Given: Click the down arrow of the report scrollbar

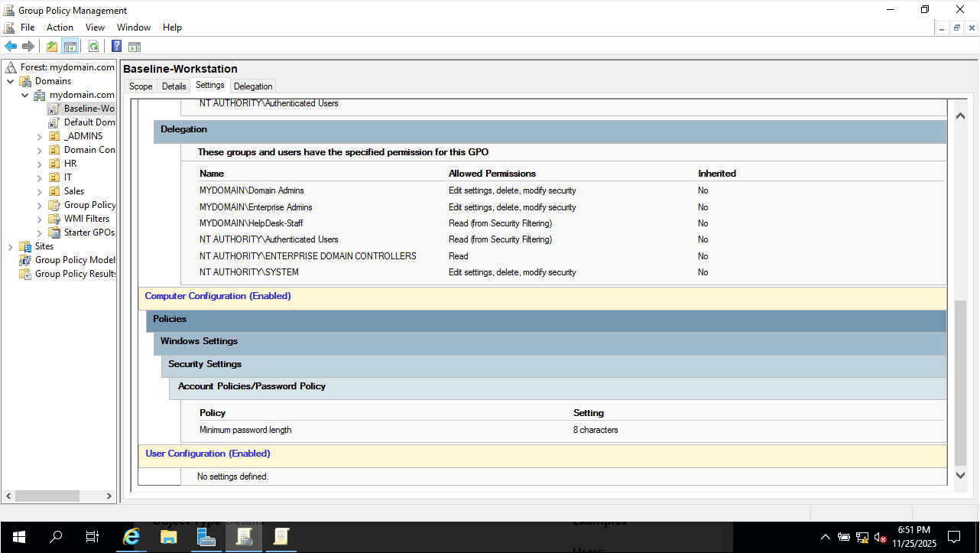Looking at the screenshot, I should [961, 476].
